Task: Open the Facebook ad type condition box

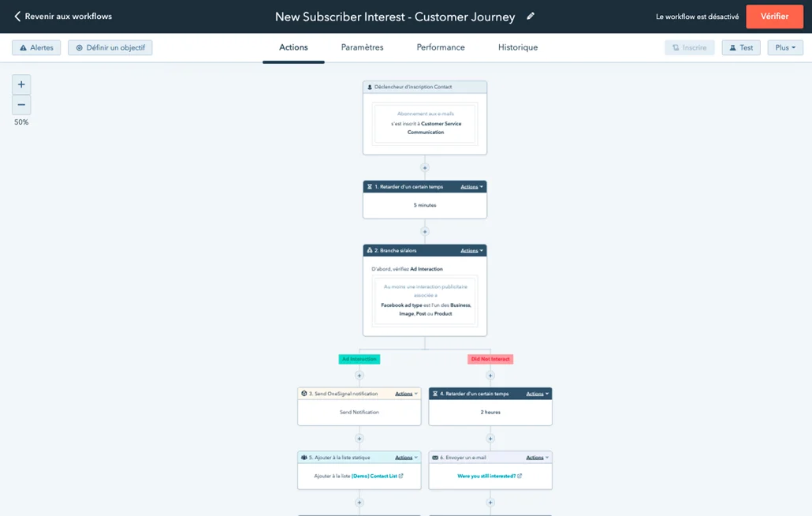Action: [x=425, y=300]
